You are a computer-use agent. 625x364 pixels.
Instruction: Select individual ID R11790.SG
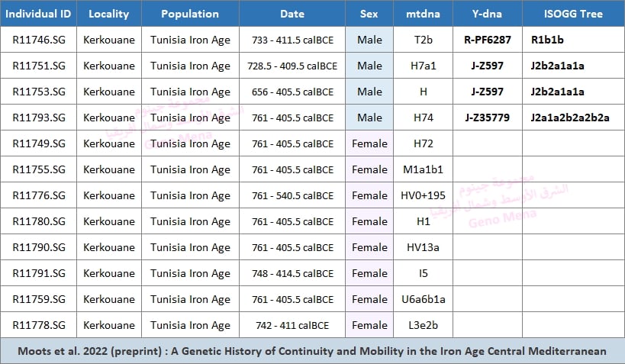39,247
